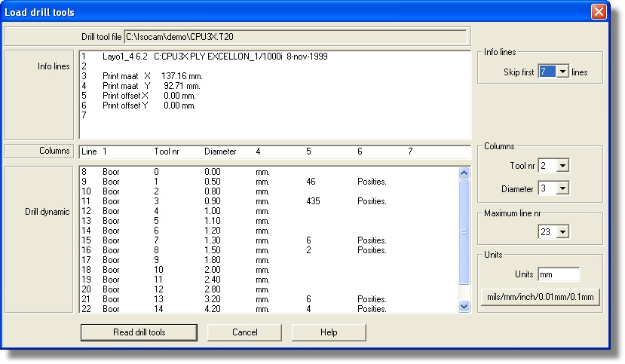Expand the Skip first lines dropdown
The width and height of the screenshot is (625, 364).
[x=562, y=72]
